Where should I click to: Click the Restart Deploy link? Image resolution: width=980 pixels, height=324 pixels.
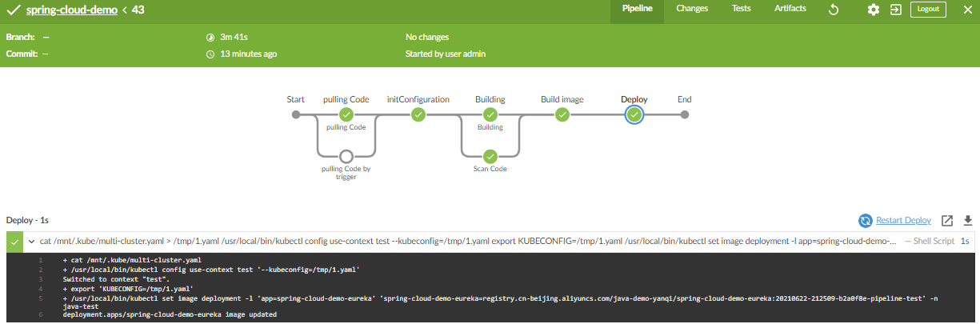tap(903, 221)
